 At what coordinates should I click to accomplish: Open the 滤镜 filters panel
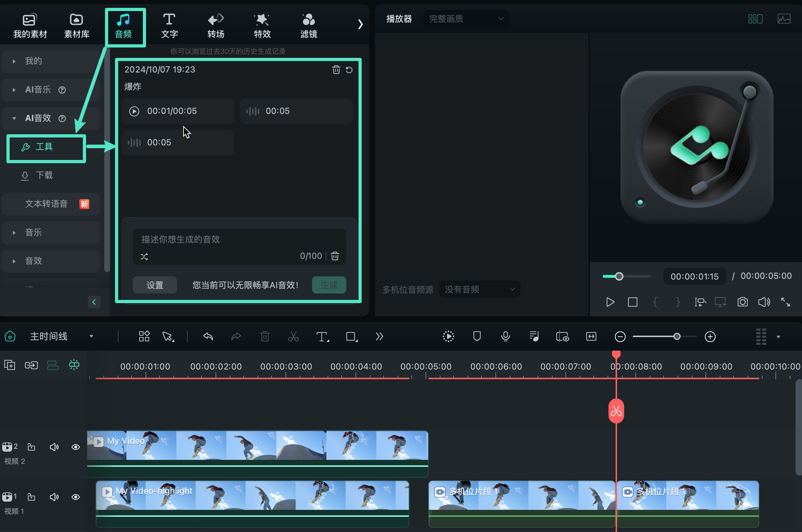307,24
